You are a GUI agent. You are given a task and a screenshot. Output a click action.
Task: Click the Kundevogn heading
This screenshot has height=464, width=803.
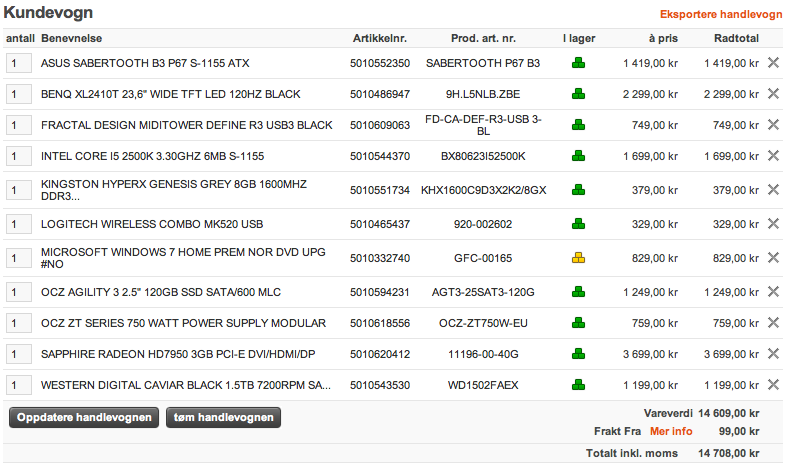(48, 12)
